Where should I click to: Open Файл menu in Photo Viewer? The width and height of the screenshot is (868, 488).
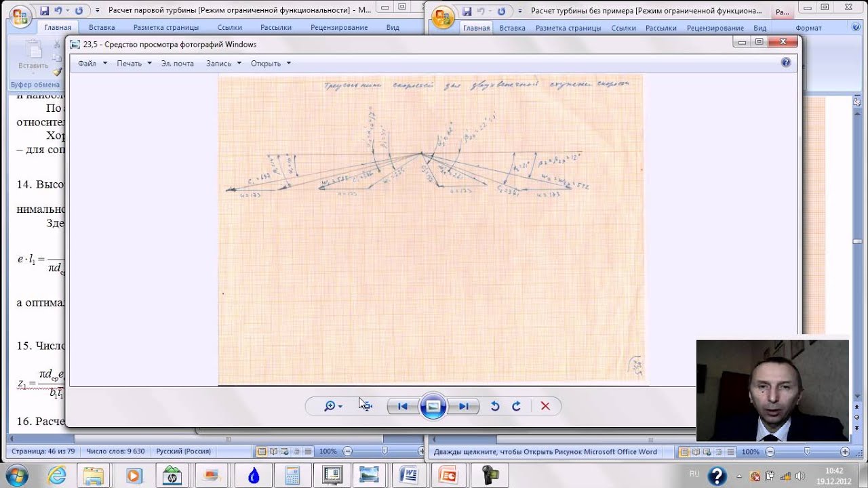[x=92, y=63]
